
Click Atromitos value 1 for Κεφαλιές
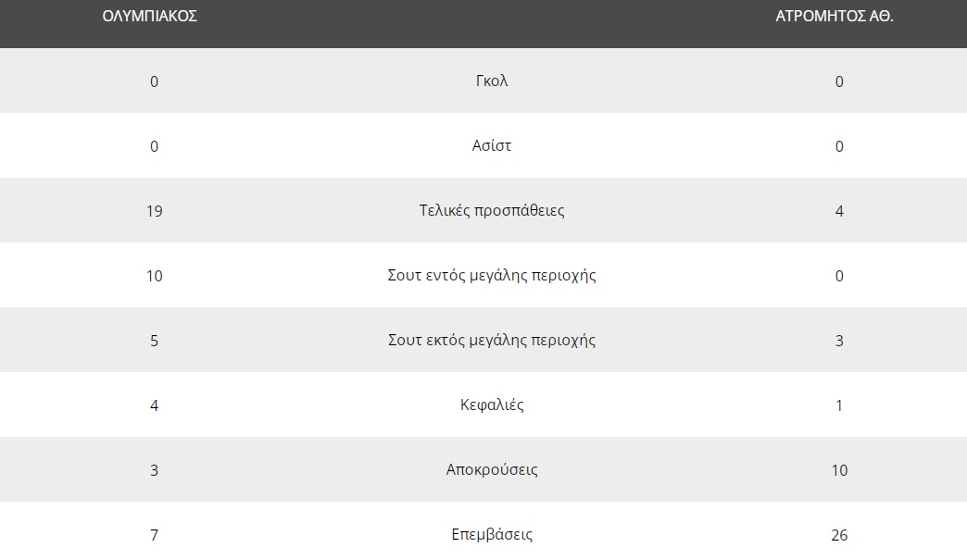click(x=839, y=405)
